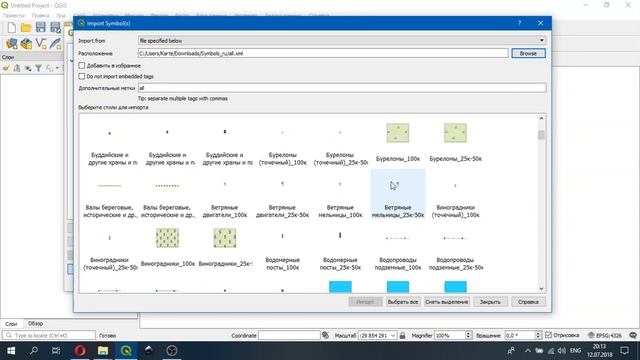Select 'Виноградники_100к' symbol thumbnail
This screenshot has width=640, height=360.
(x=167, y=238)
